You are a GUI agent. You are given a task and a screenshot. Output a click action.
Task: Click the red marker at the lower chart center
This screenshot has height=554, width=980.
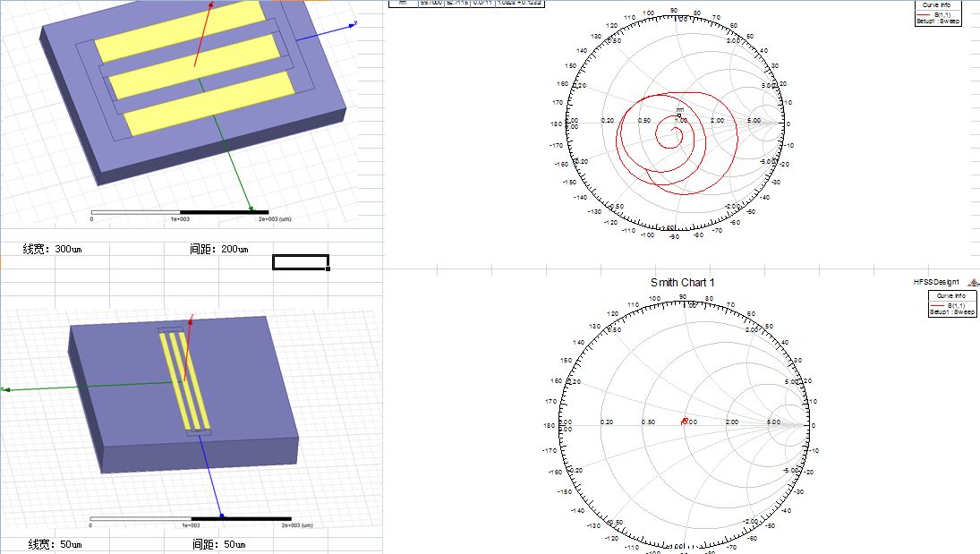tap(685, 422)
